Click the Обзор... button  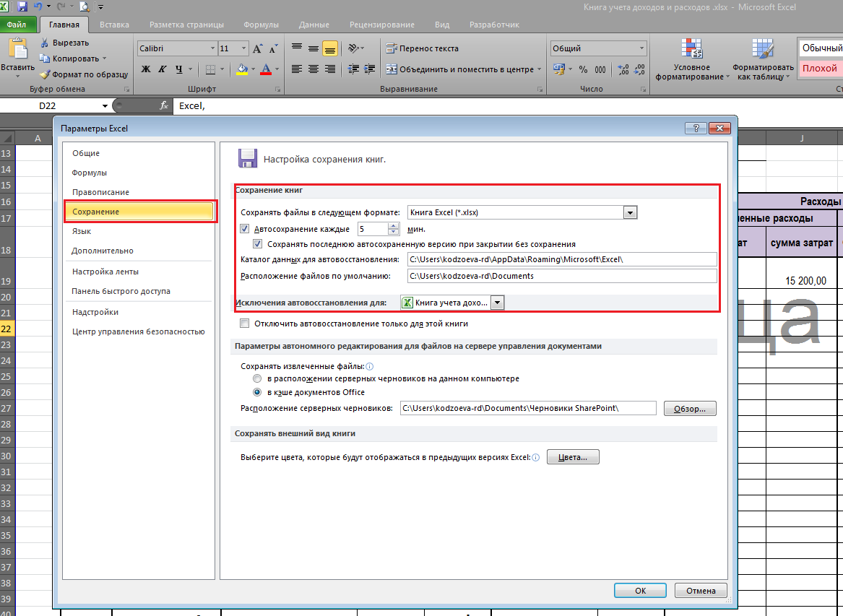pos(690,409)
